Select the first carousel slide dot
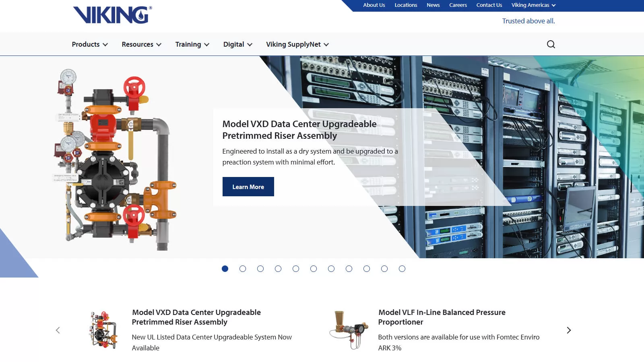Screen dimensions: 644x362 (x=225, y=269)
